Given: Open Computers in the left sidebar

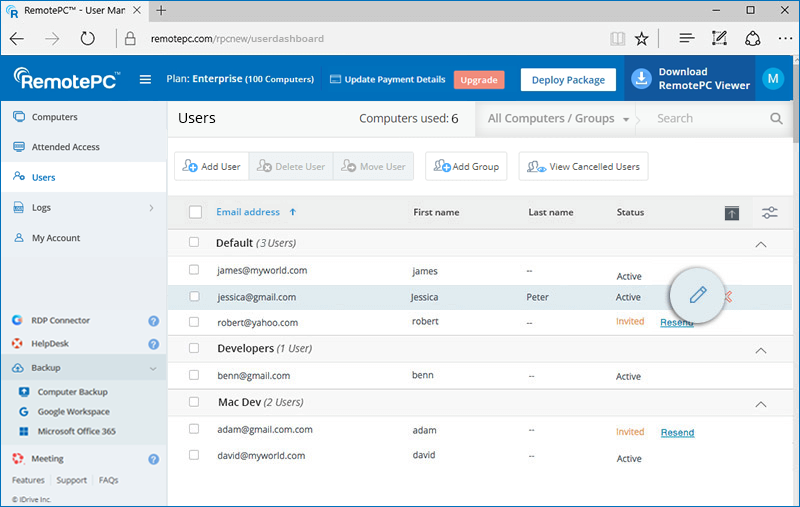Looking at the screenshot, I should (x=54, y=117).
